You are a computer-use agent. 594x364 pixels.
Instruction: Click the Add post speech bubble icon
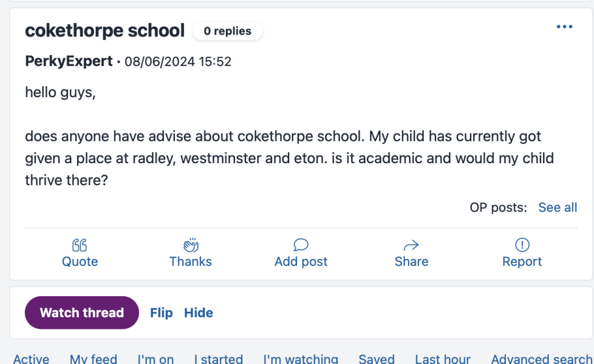(301, 244)
